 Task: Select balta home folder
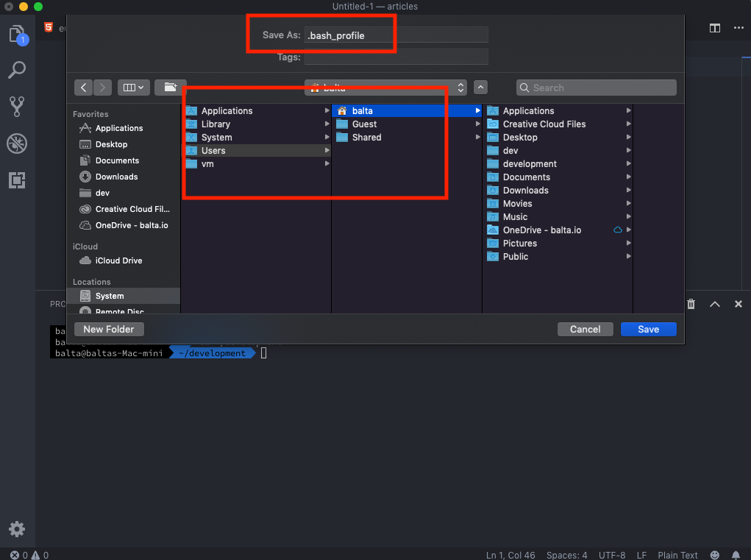[x=407, y=110]
